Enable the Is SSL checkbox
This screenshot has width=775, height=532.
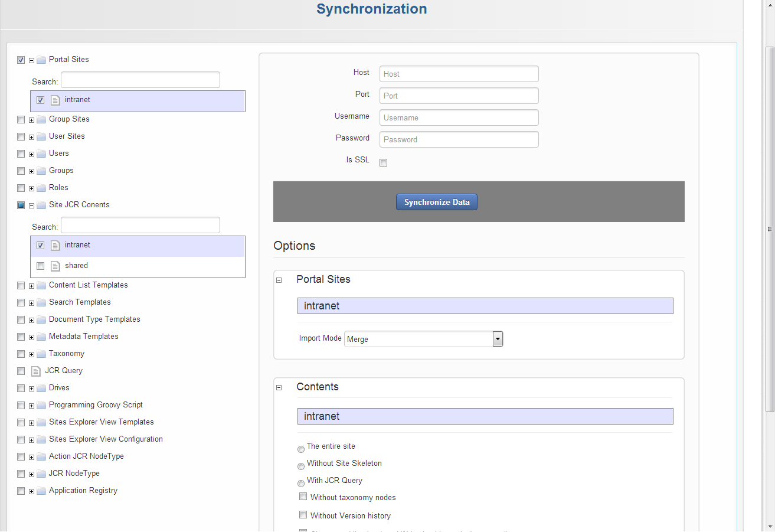pos(383,163)
